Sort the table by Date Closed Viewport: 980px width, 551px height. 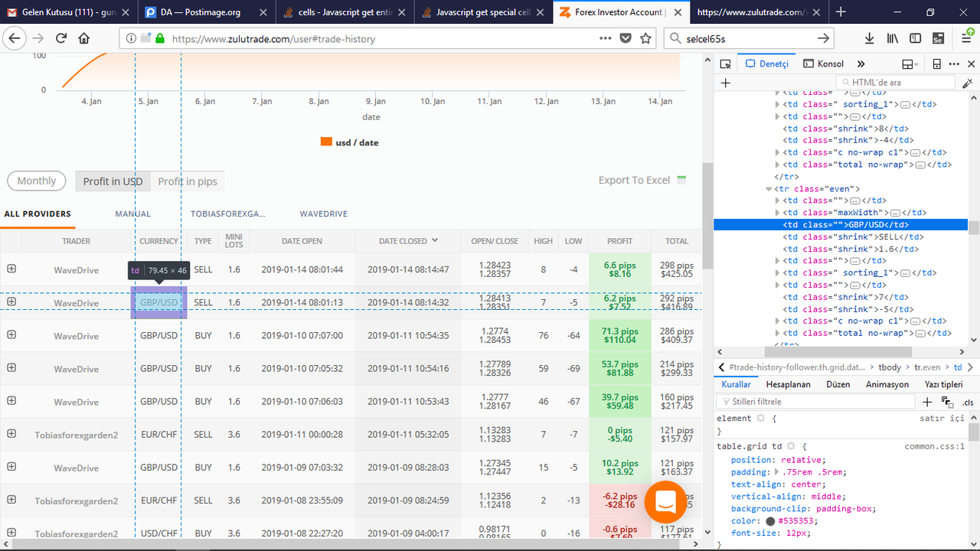tap(409, 241)
